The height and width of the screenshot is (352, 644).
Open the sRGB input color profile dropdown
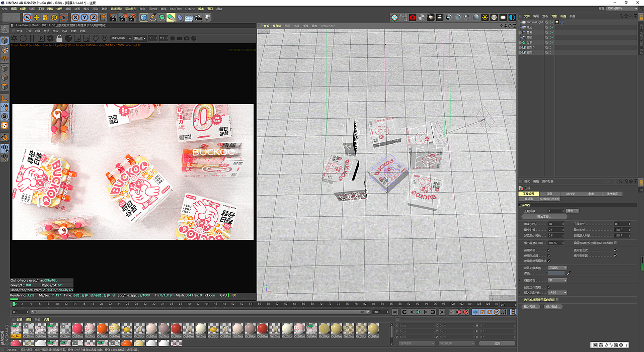click(x=557, y=293)
